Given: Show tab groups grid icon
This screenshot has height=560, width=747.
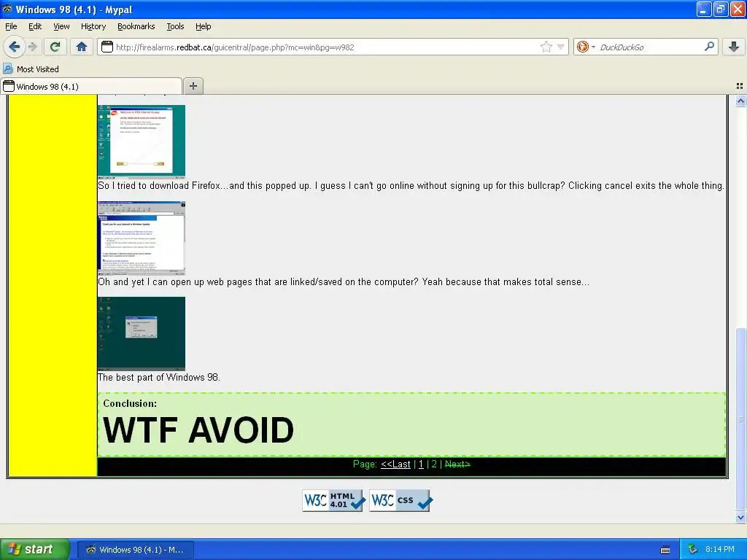Looking at the screenshot, I should click(x=740, y=86).
